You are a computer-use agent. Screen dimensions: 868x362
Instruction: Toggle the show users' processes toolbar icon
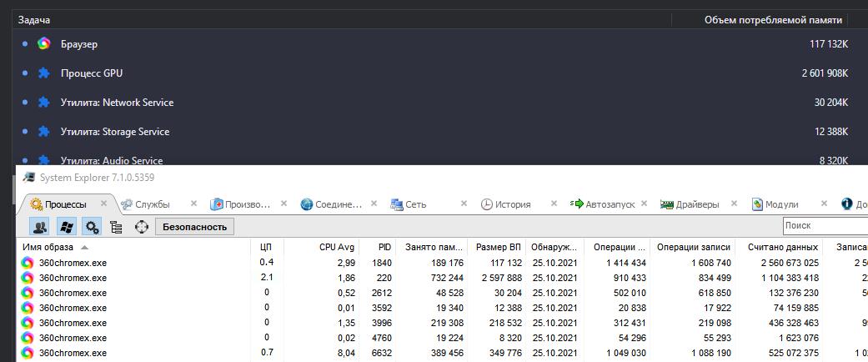coord(40,226)
